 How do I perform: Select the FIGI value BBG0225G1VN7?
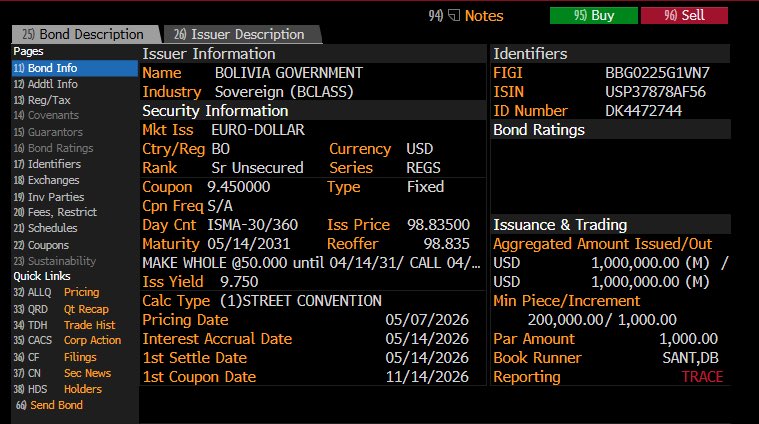pyautogui.click(x=657, y=73)
